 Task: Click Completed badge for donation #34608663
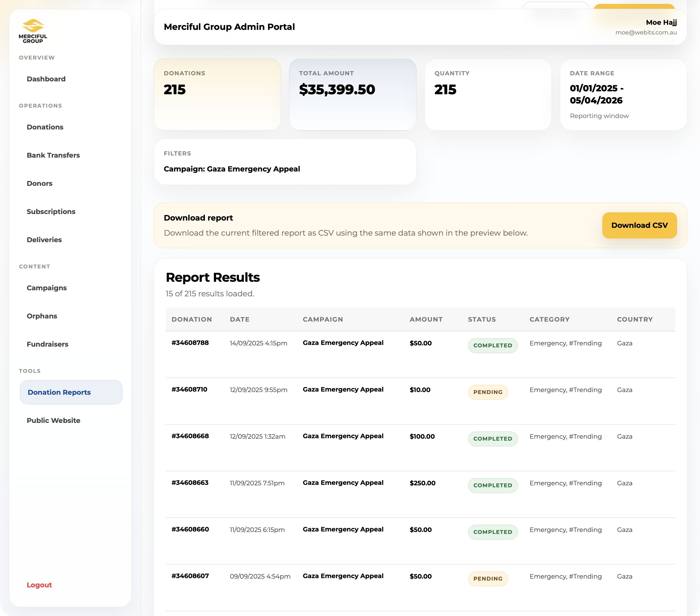coord(493,485)
